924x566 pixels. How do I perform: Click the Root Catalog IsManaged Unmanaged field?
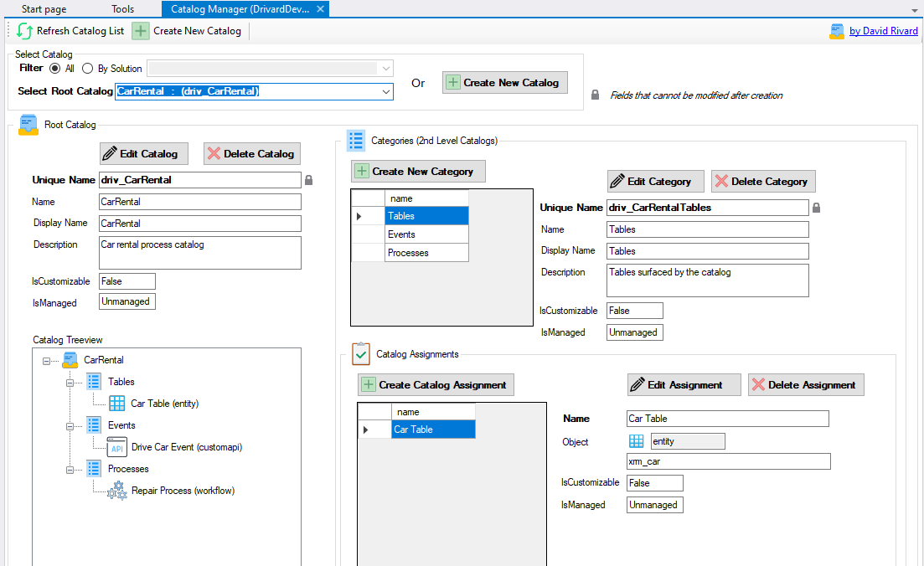coord(127,301)
